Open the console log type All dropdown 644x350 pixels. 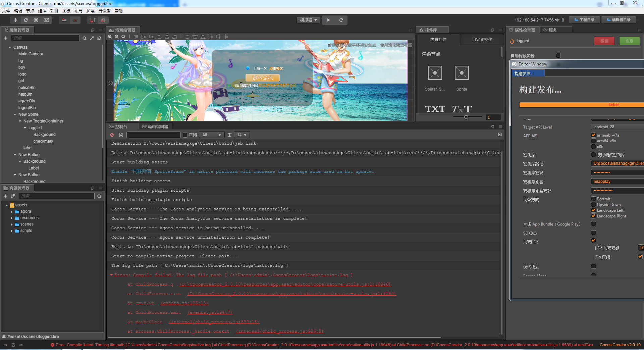click(x=212, y=135)
